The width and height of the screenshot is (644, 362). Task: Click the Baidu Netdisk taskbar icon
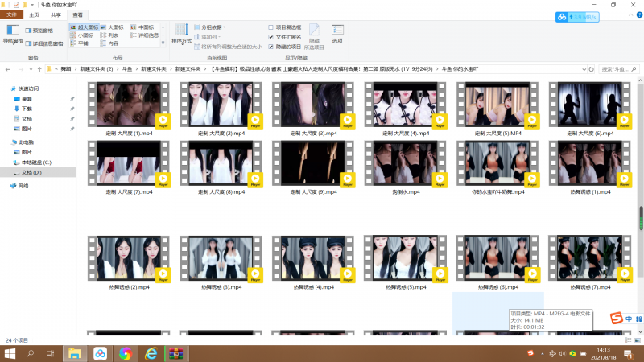click(x=100, y=353)
